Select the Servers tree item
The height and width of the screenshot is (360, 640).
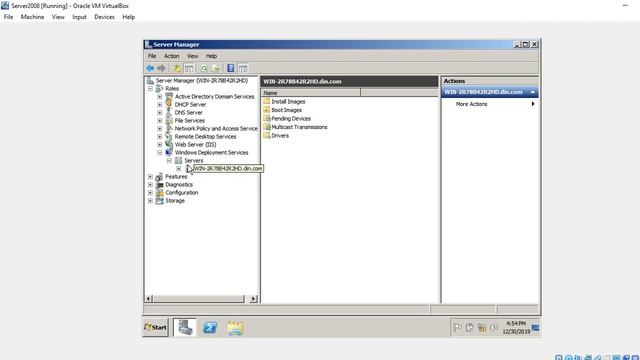(x=193, y=161)
